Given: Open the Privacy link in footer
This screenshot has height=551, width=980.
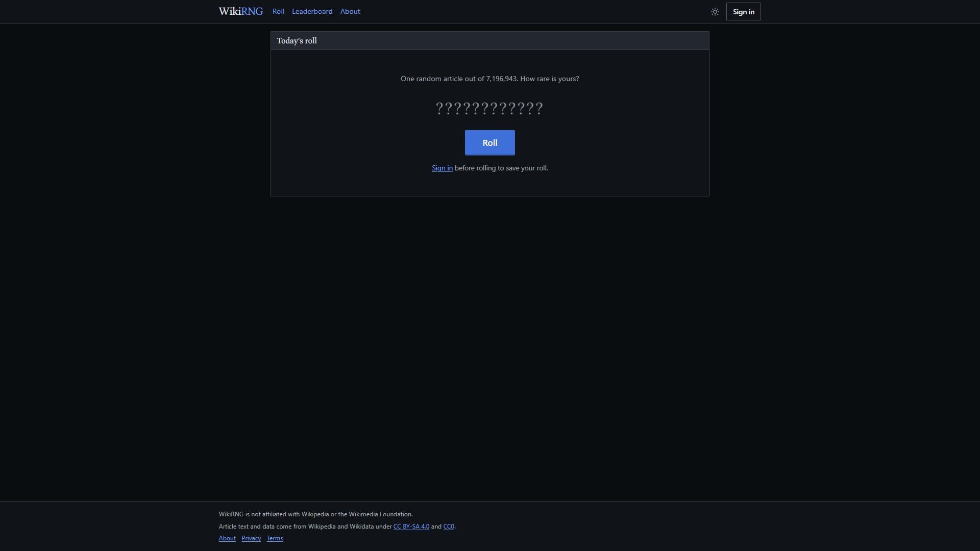Looking at the screenshot, I should [x=251, y=538].
